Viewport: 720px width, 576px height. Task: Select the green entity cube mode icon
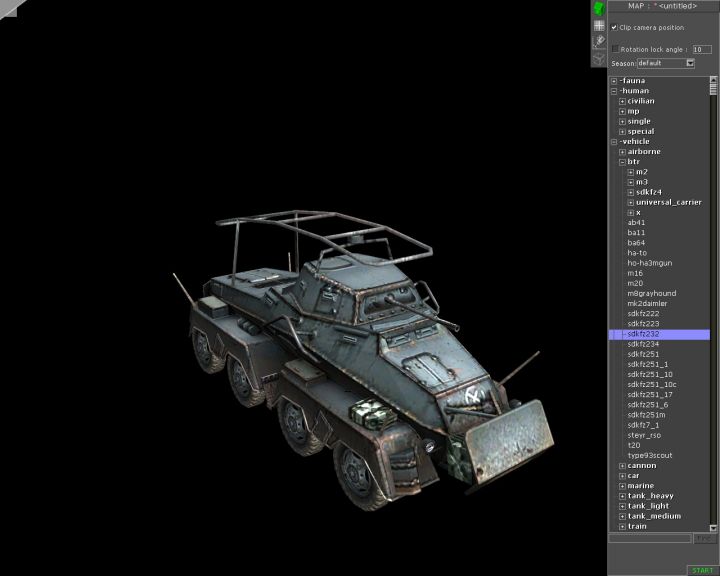599,9
